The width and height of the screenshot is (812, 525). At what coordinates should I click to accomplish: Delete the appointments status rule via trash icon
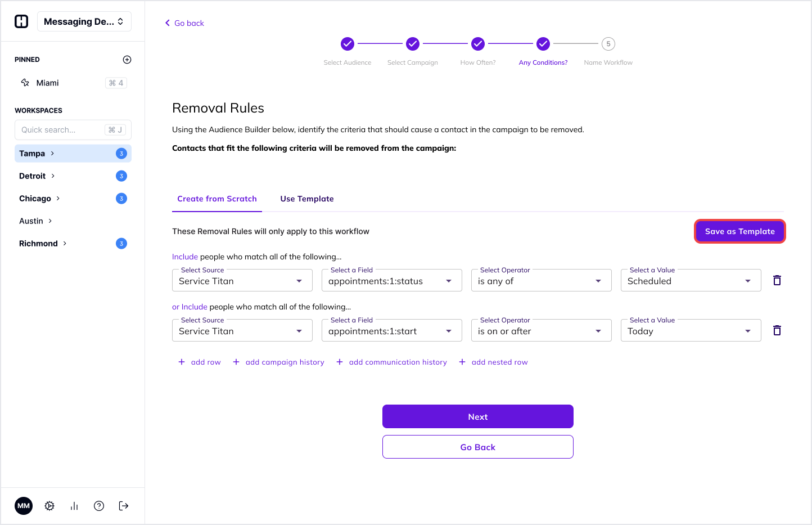click(777, 280)
